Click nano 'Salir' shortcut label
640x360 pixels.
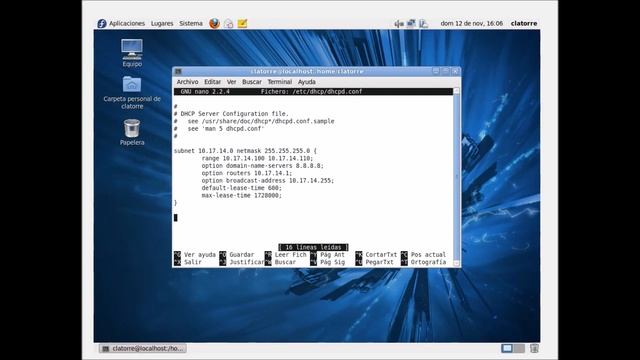pyautogui.click(x=193, y=262)
